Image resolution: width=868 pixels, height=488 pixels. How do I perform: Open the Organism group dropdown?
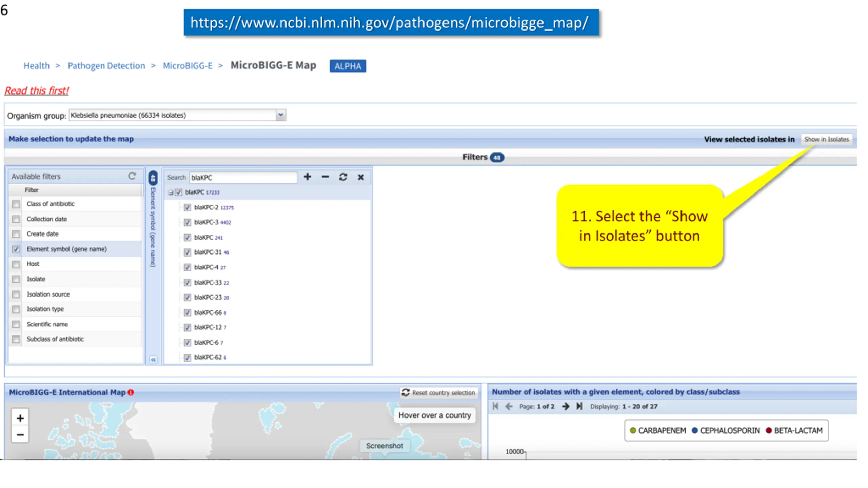coord(280,115)
